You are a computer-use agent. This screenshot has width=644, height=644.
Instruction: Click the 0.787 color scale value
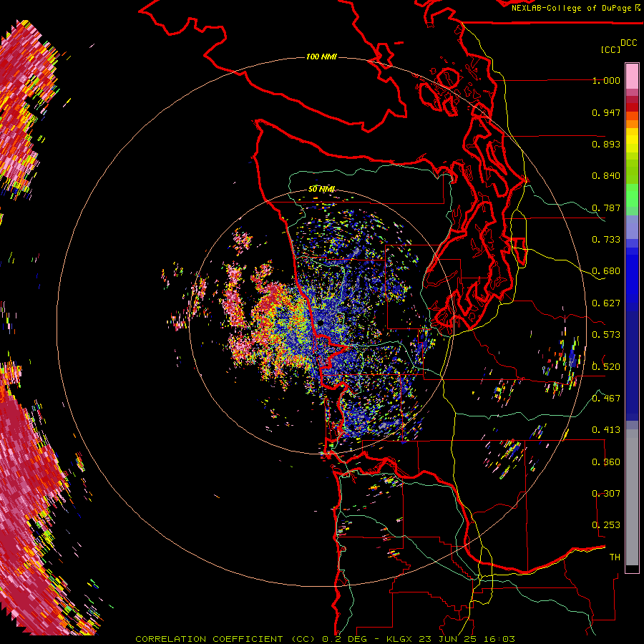606,208
